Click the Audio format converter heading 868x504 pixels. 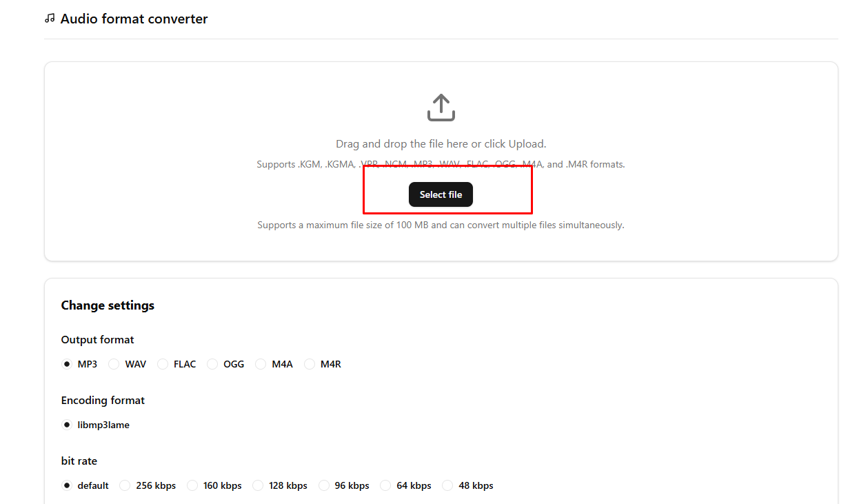[134, 19]
